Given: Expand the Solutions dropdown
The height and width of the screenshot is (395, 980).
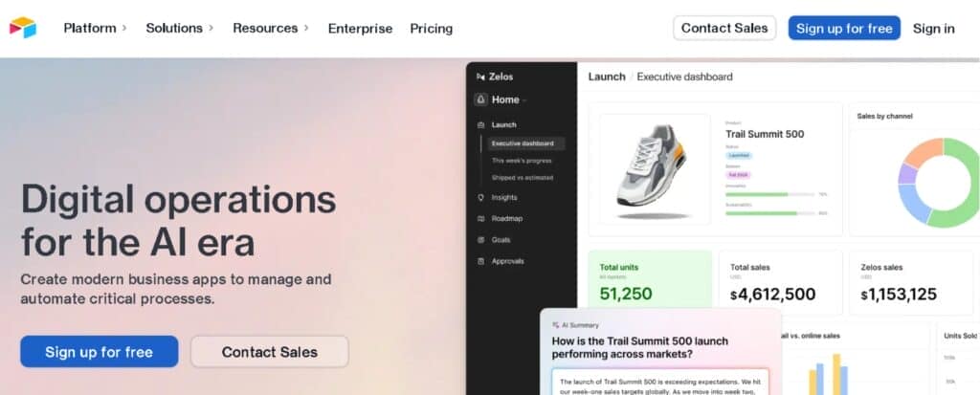Looking at the screenshot, I should pyautogui.click(x=180, y=28).
